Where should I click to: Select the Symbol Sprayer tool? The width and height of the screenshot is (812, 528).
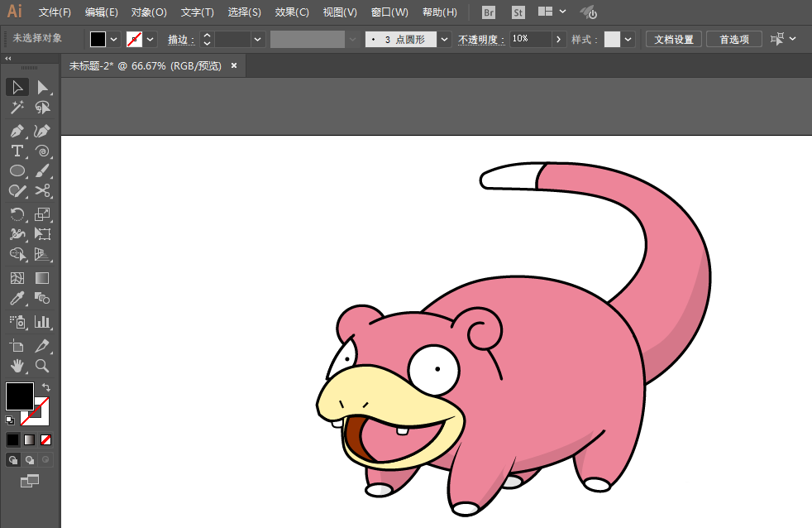click(x=17, y=322)
